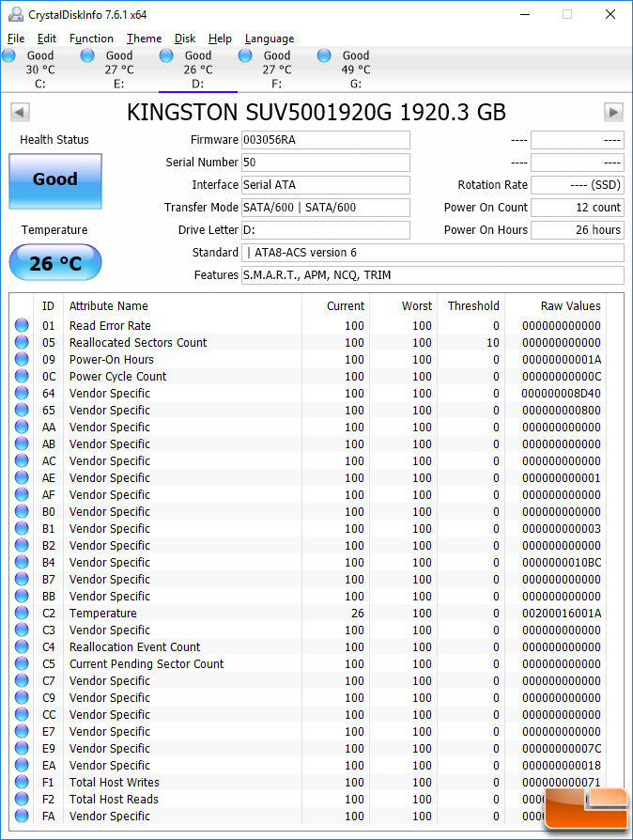Click status icon for Total Host Writes
The image size is (633, 840).
[22, 782]
